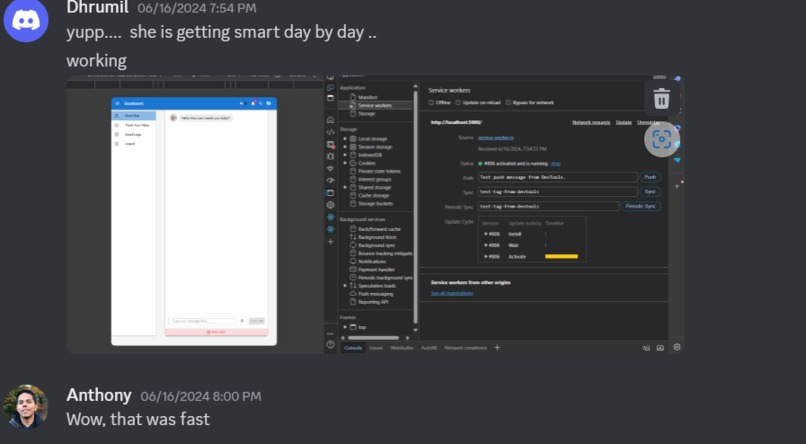Expand IndexedDB tree node
Screen dimensions: 806x444
pyautogui.click(x=345, y=155)
